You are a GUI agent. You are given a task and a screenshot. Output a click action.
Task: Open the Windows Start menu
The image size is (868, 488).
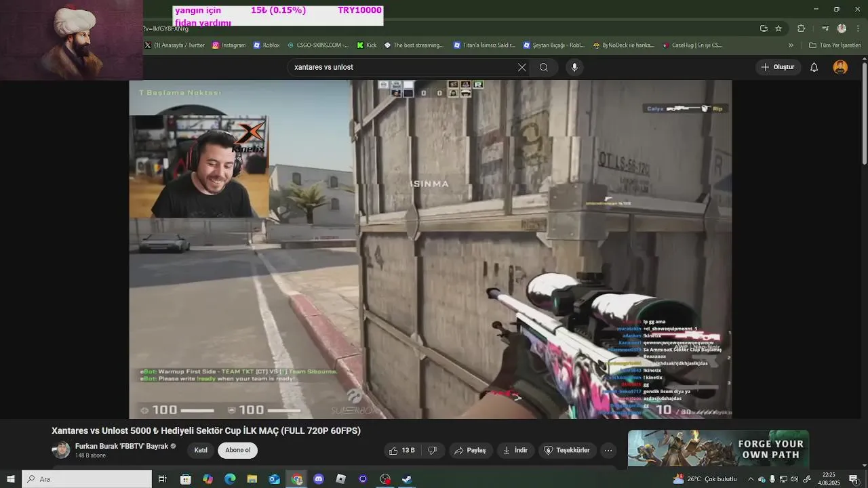[11, 479]
